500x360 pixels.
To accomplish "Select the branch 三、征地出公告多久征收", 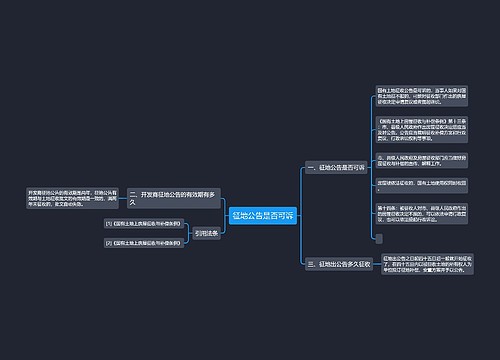I will tap(339, 264).
